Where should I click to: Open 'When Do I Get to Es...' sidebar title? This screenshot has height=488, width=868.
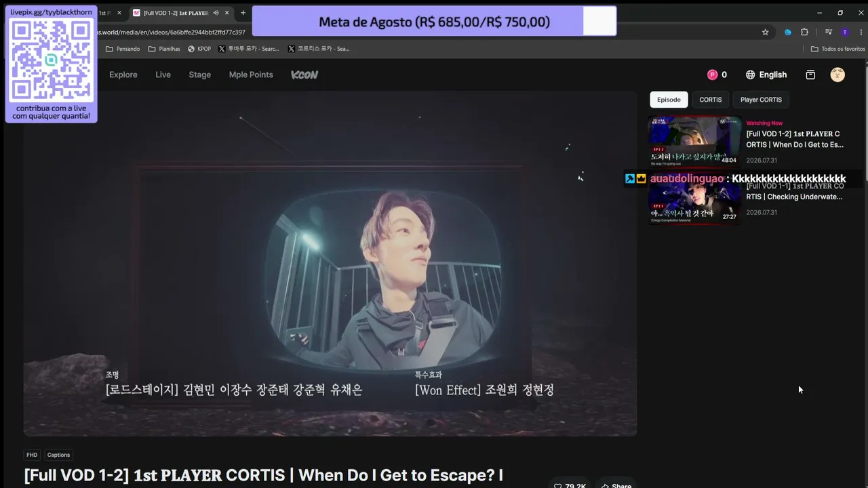(795, 140)
